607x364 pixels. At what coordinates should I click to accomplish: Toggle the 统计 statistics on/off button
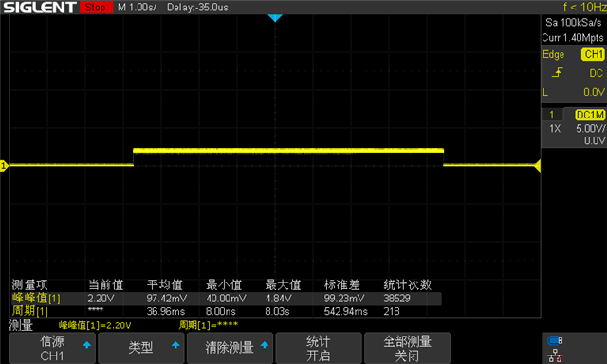319,348
